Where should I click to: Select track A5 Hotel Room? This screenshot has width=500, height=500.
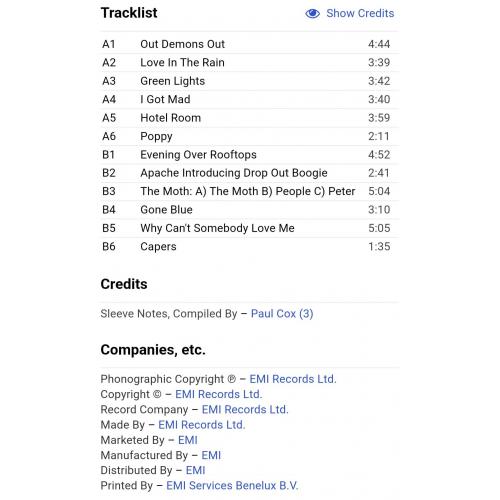pyautogui.click(x=250, y=118)
